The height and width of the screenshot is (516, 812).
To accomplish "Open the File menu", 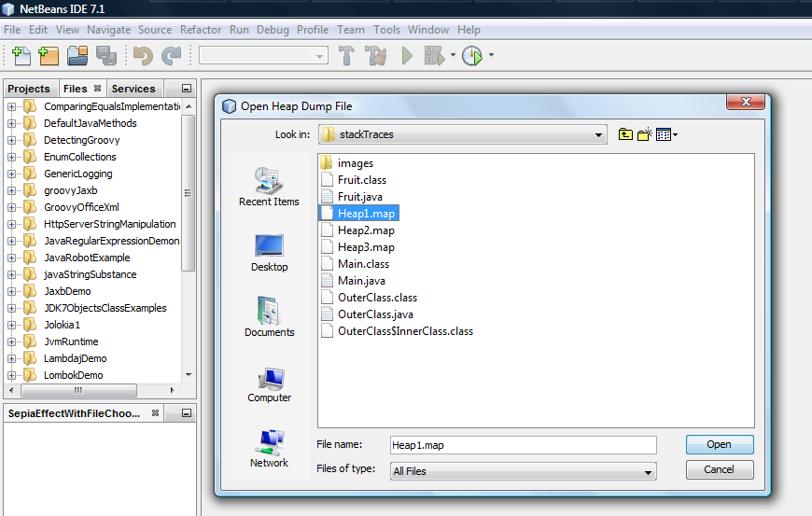I will (x=12, y=30).
